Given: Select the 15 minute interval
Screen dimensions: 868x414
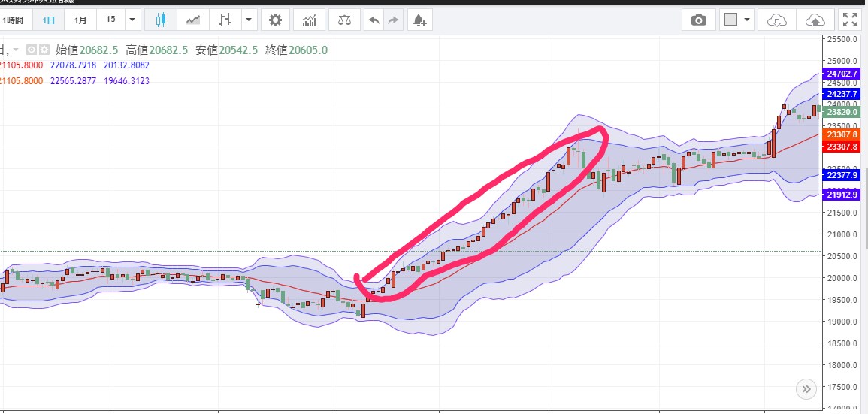Looking at the screenshot, I should (x=110, y=20).
